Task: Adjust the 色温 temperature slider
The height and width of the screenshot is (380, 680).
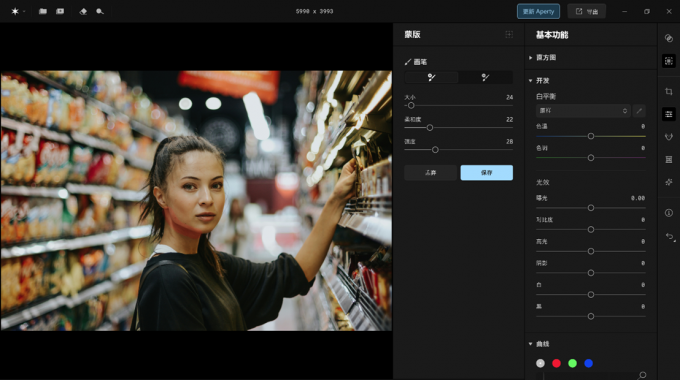Action: (x=591, y=136)
